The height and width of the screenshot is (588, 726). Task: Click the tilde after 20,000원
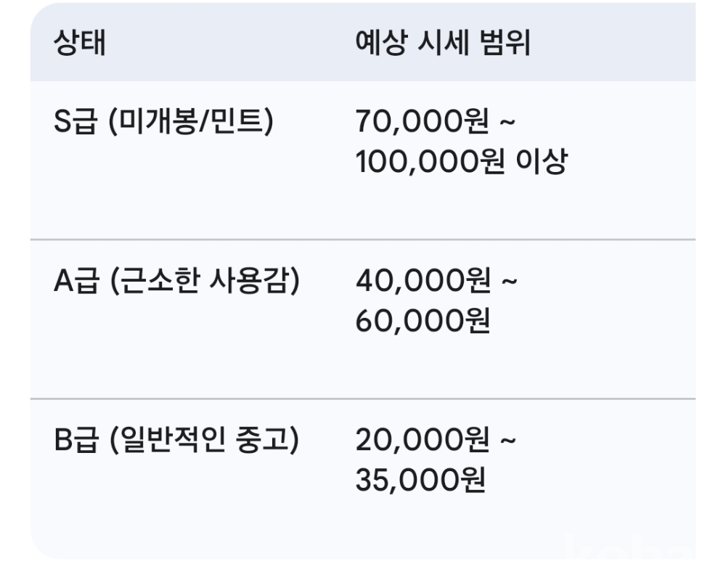click(x=508, y=441)
